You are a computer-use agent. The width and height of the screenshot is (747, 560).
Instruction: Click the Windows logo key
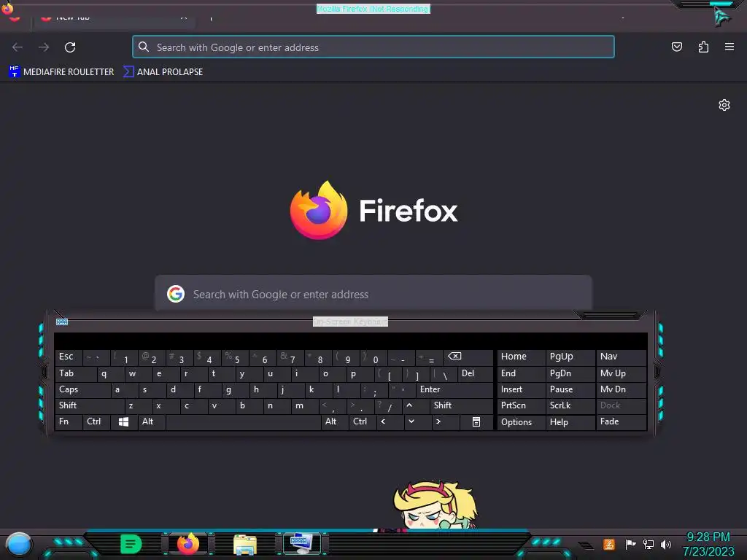(x=123, y=422)
